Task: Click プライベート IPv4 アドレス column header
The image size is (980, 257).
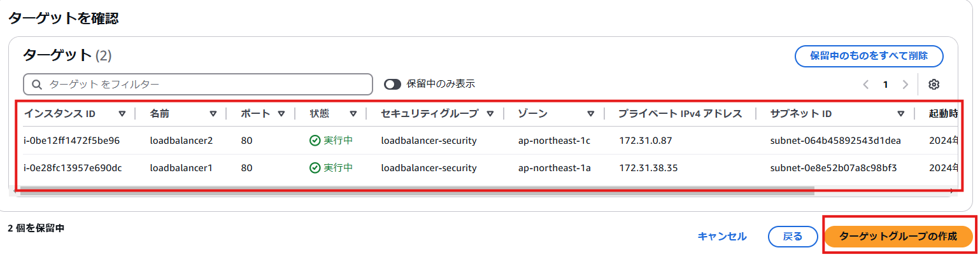Action: (680, 114)
